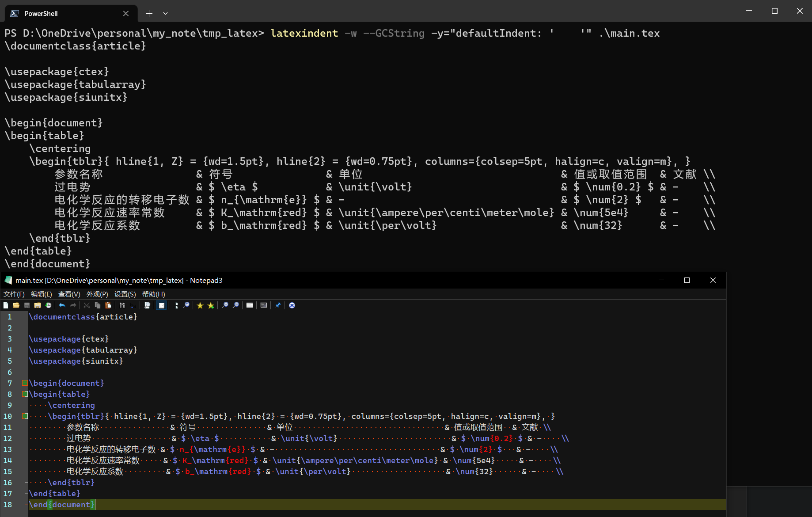Open the Find dialog via binoculars icon

tap(122, 305)
